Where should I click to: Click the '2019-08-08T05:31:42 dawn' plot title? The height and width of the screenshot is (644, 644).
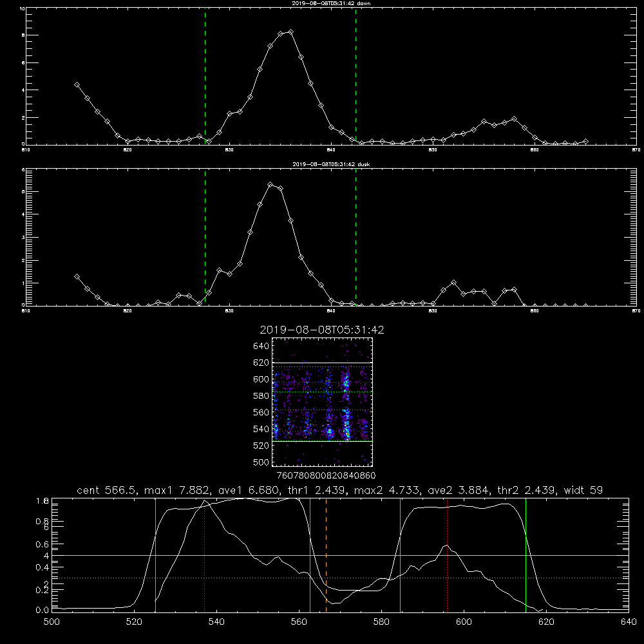[331, 3]
